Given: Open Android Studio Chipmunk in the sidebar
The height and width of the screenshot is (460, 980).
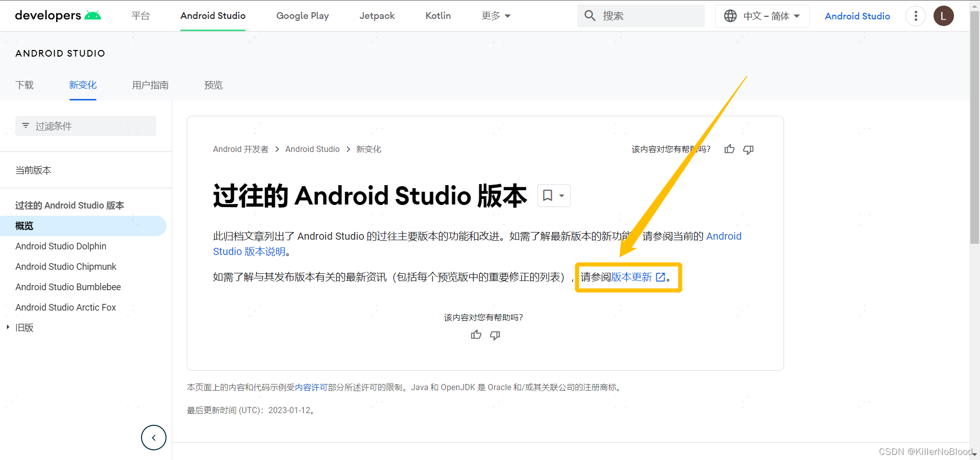Looking at the screenshot, I should [66, 267].
